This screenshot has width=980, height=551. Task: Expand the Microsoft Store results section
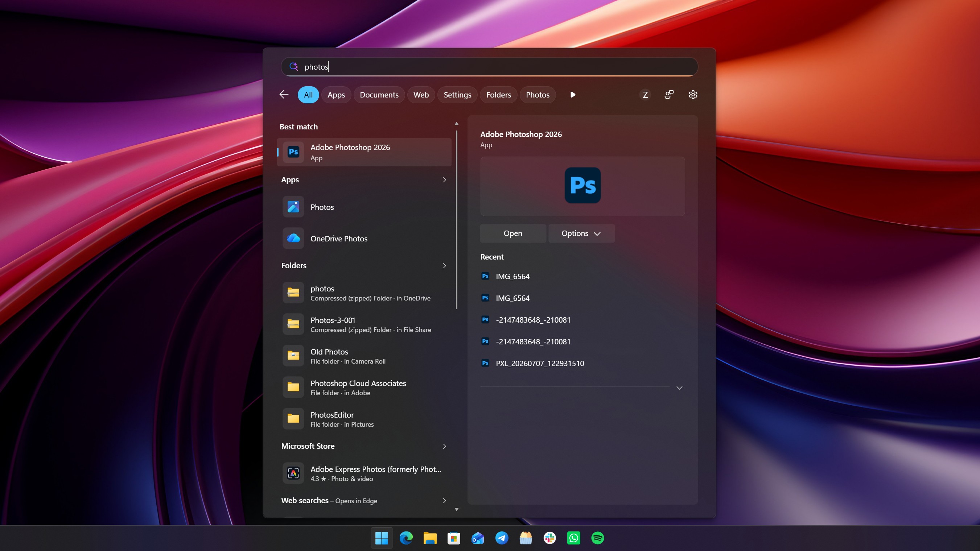tap(444, 446)
